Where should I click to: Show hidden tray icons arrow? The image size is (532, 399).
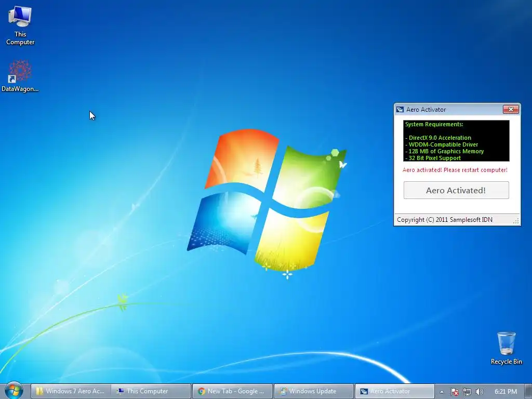tap(442, 392)
